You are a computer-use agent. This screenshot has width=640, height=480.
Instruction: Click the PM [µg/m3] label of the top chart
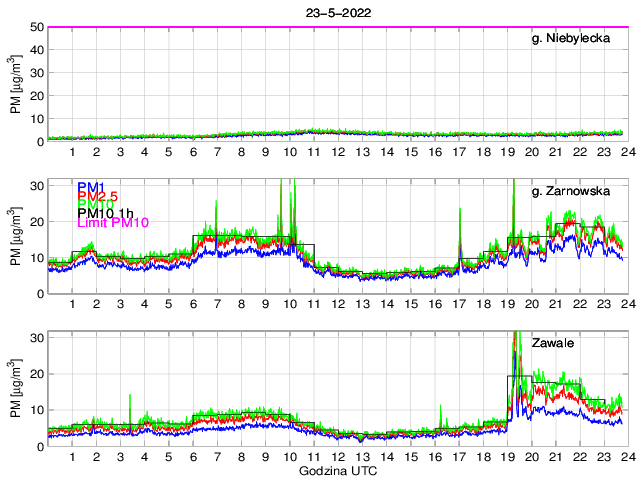[x=15, y=84]
